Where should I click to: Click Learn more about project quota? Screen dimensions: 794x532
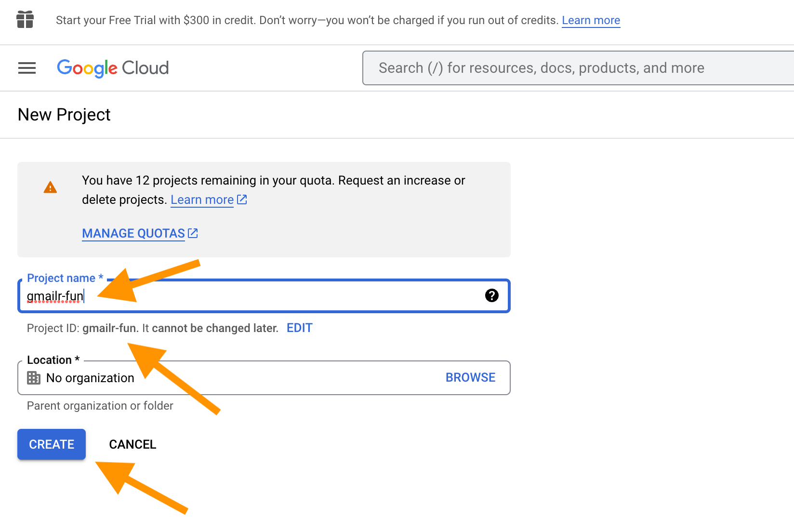(x=202, y=199)
